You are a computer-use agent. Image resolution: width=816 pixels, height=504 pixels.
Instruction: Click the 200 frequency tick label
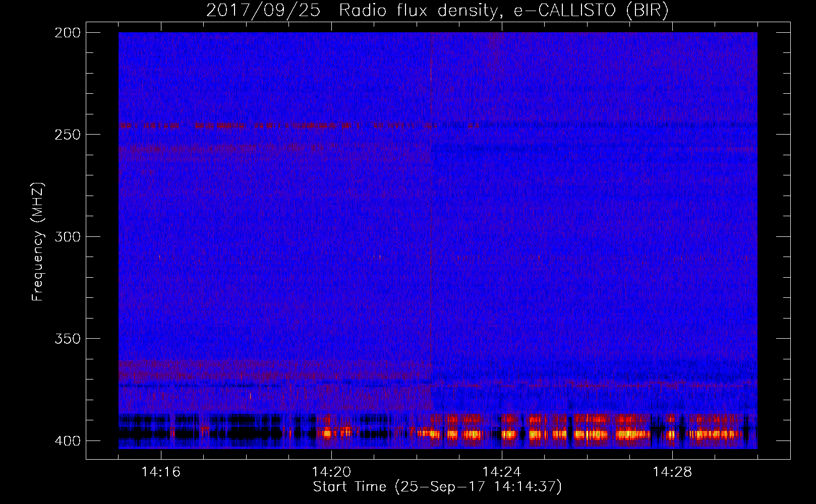pos(67,33)
